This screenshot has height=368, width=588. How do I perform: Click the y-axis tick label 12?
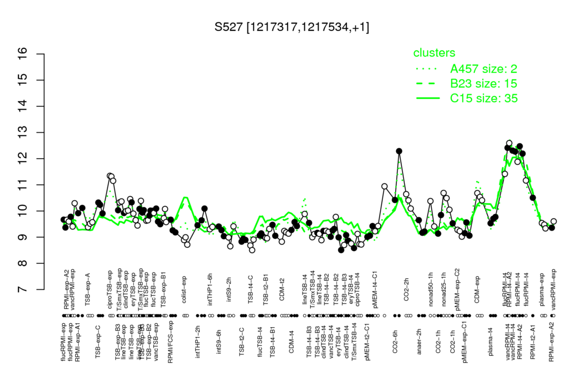(x=23, y=159)
